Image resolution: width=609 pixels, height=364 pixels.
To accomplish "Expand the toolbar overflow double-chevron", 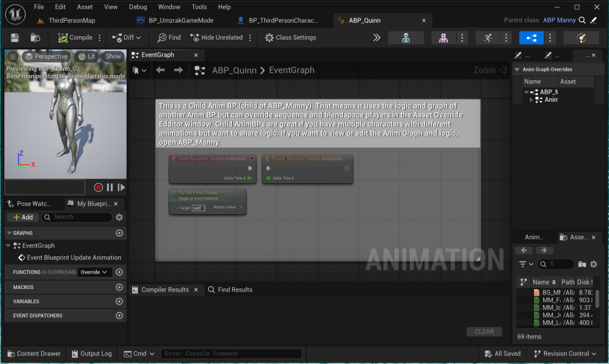I will [376, 37].
